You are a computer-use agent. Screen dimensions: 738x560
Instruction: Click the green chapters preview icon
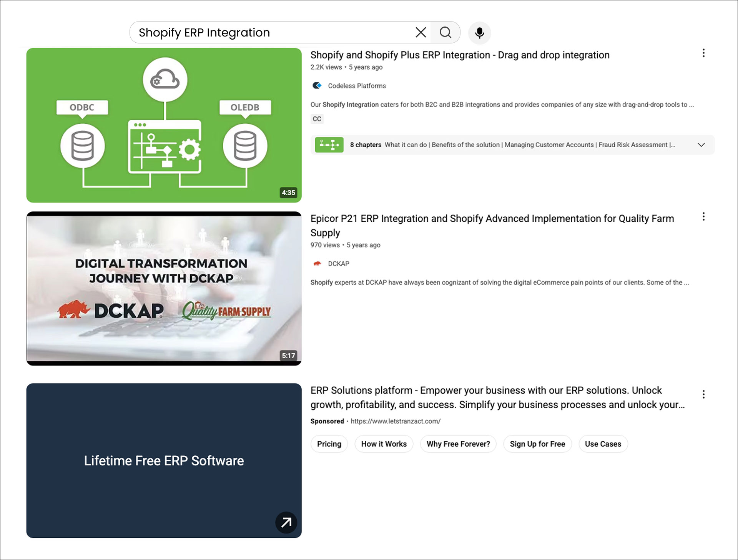(329, 145)
